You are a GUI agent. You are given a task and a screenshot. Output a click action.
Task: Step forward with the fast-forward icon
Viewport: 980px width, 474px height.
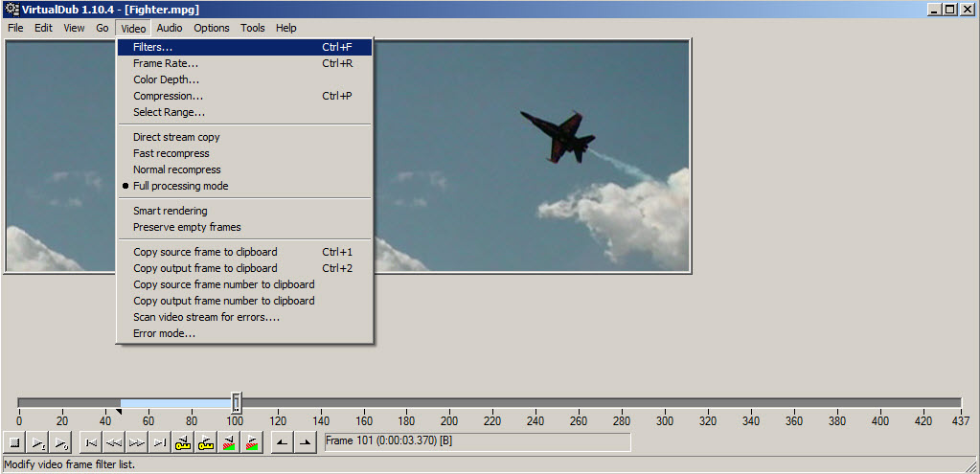click(137, 442)
